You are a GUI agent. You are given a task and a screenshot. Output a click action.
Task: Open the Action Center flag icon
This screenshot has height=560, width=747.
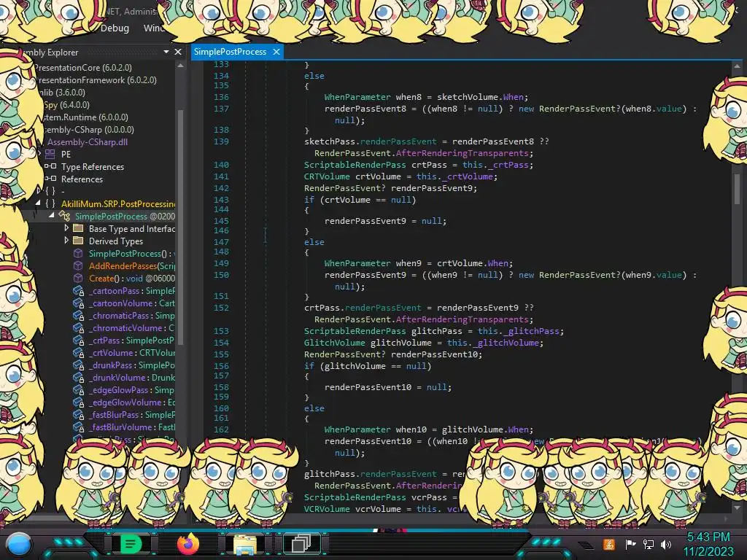pyautogui.click(x=630, y=544)
